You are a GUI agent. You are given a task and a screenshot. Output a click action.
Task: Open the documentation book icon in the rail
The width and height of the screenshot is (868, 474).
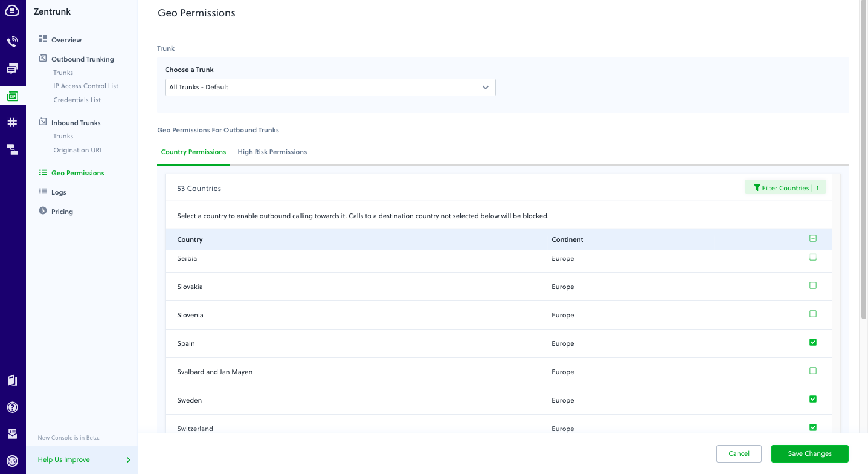coord(13,380)
